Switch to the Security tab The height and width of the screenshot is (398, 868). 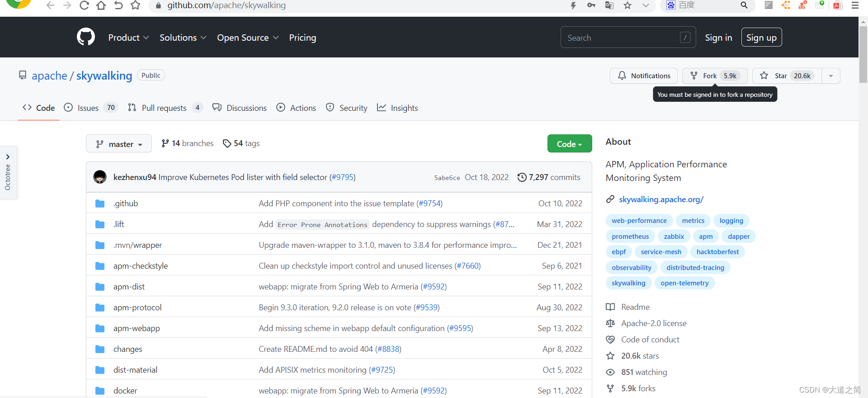coord(347,108)
